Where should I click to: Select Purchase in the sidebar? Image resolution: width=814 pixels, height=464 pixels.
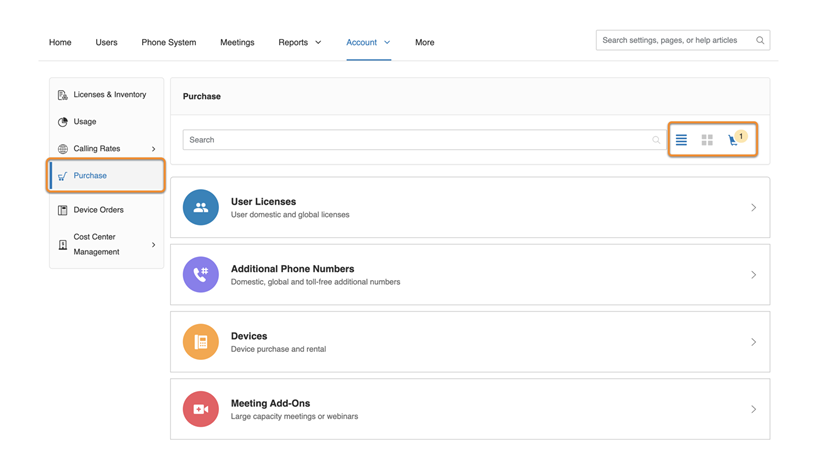pos(90,176)
